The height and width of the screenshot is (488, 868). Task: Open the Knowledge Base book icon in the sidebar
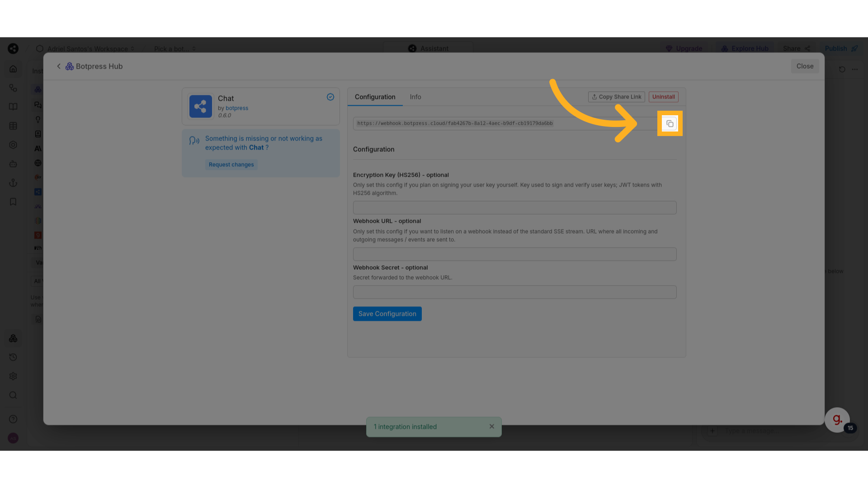13,107
